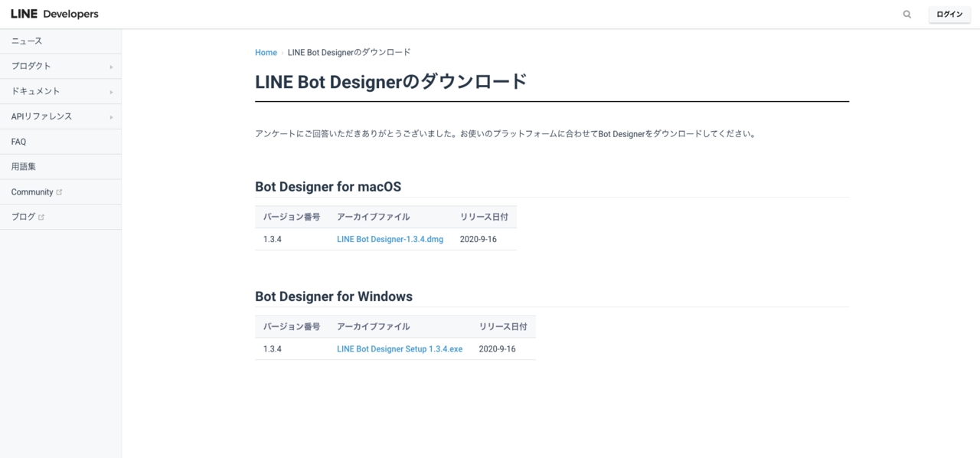Open the Community page

point(31,191)
